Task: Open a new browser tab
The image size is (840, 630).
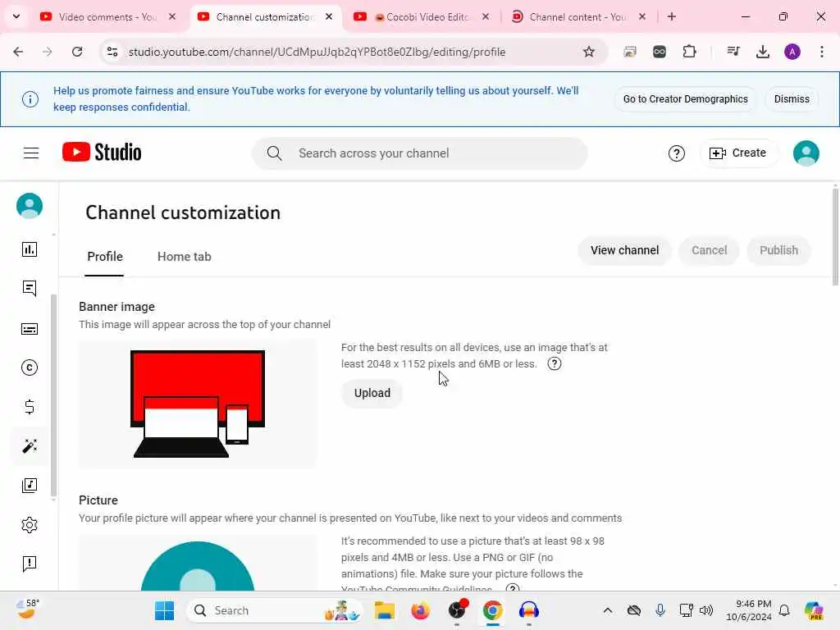Action: coord(671,16)
